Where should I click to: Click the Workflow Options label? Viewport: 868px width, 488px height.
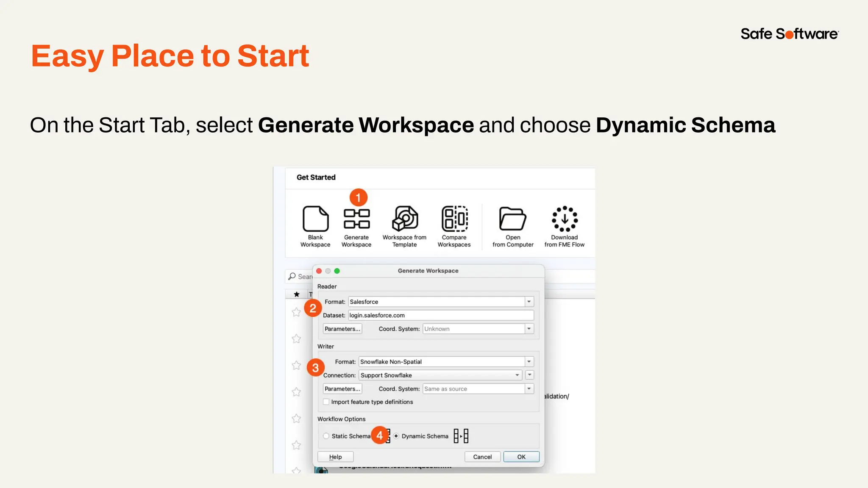pyautogui.click(x=341, y=419)
